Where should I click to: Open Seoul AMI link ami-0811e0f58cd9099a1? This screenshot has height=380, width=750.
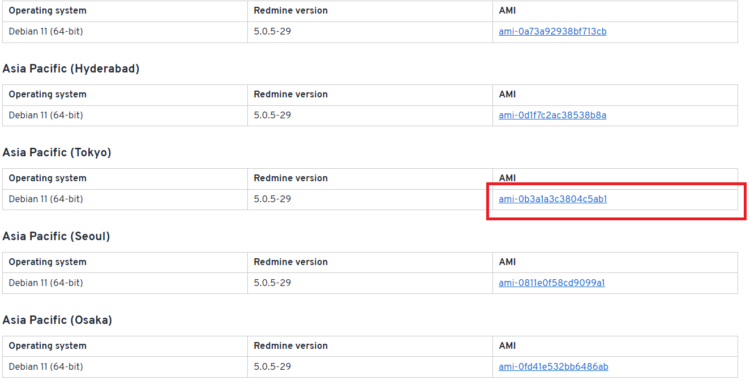[x=551, y=283]
